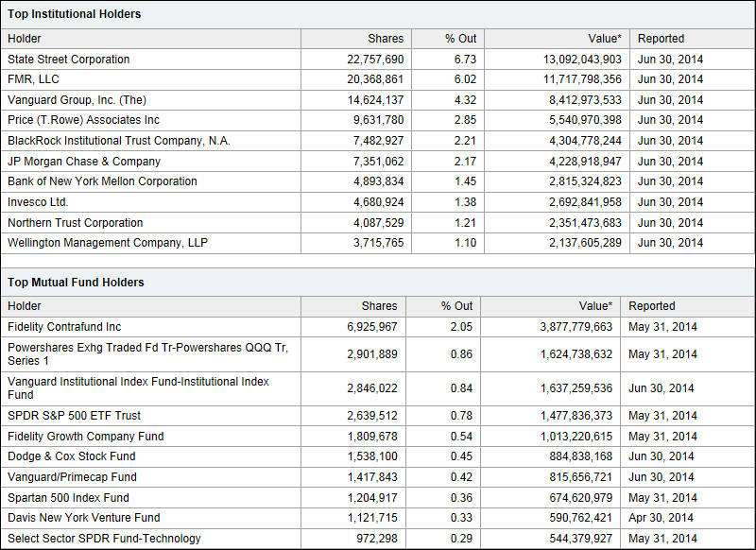The image size is (756, 550).
Task: Select the 2.05 percent out cell
Action: 461,327
